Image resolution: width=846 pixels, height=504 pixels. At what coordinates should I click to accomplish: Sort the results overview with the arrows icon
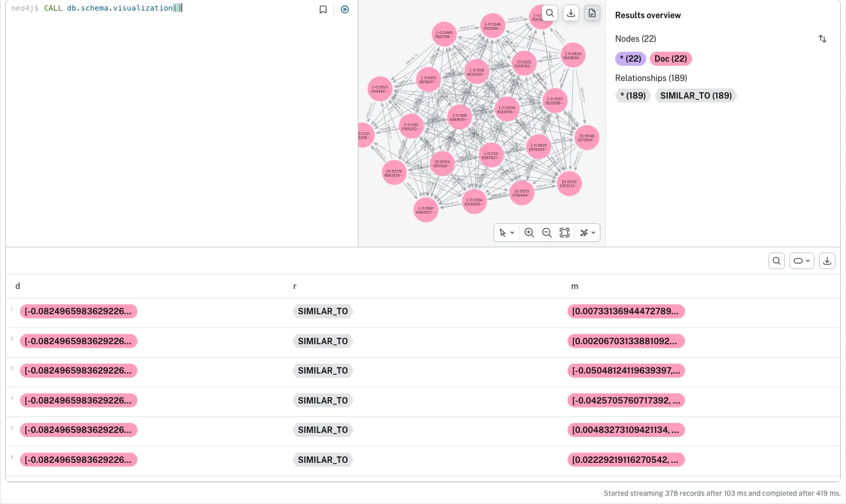pos(822,39)
